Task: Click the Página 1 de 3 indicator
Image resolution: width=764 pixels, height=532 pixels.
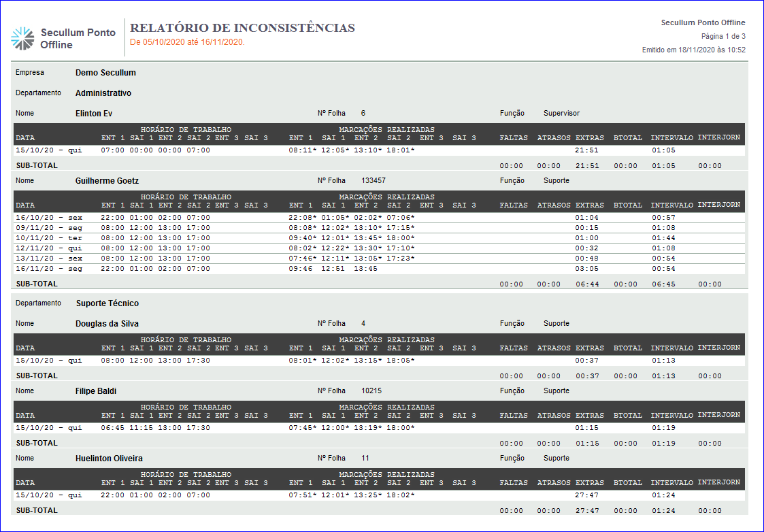Action: (723, 36)
